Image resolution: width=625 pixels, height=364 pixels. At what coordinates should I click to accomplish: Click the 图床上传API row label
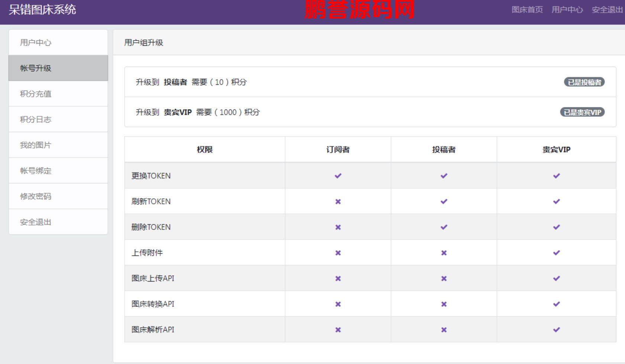[153, 278]
